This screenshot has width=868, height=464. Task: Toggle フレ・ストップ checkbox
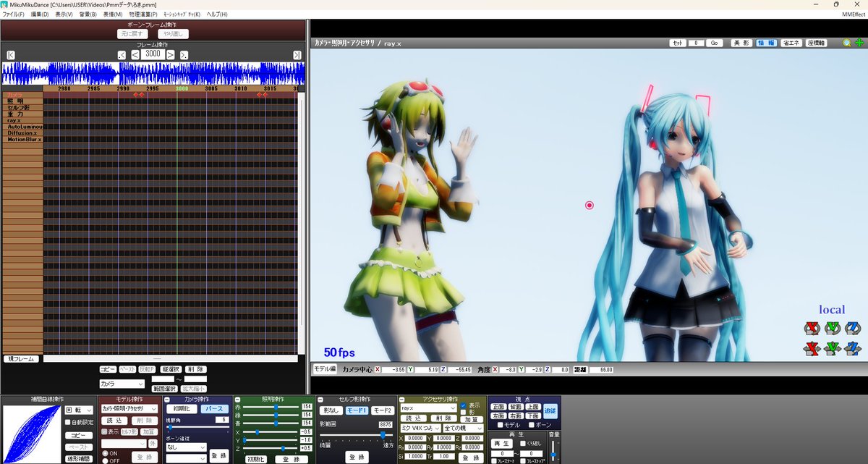pyautogui.click(x=523, y=461)
